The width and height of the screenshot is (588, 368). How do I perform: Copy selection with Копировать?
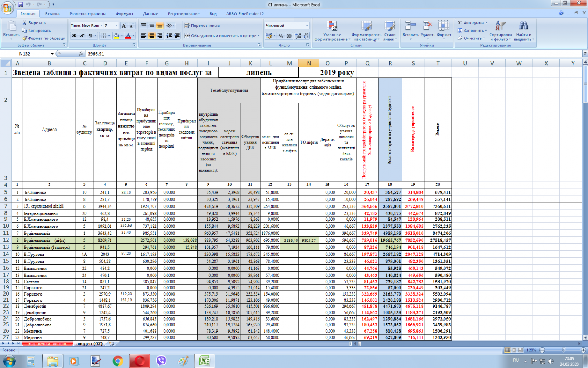pyautogui.click(x=36, y=31)
